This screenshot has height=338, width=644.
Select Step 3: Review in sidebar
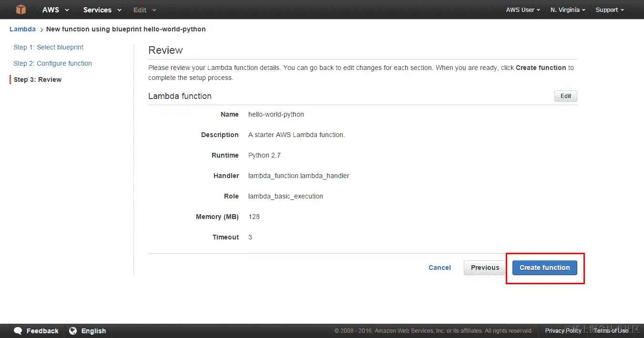38,80
